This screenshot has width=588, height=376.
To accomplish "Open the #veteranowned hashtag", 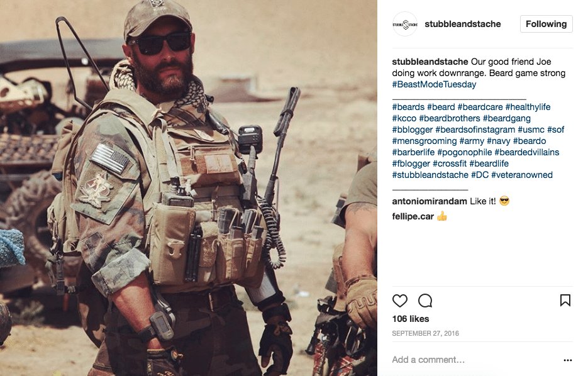I will (x=521, y=175).
